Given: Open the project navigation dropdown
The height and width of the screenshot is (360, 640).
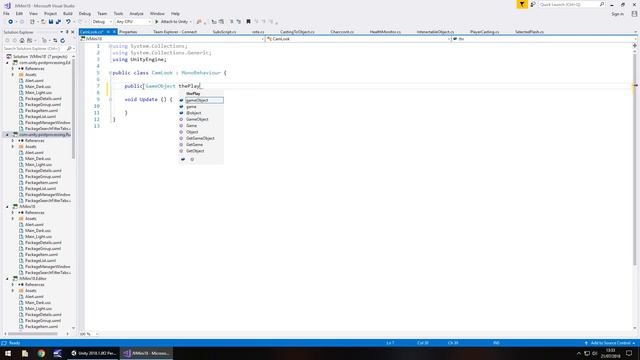Looking at the screenshot, I should [172, 39].
